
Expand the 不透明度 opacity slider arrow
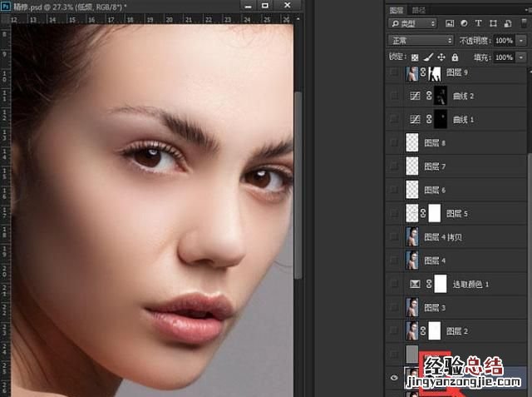[520, 40]
